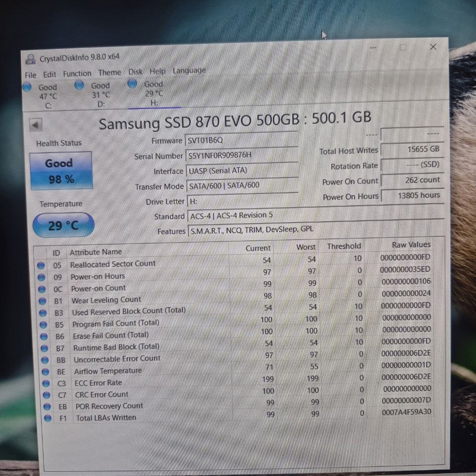476x476 pixels.
Task: Select the Reallocated Sector Count attribute name
Action: point(112,264)
